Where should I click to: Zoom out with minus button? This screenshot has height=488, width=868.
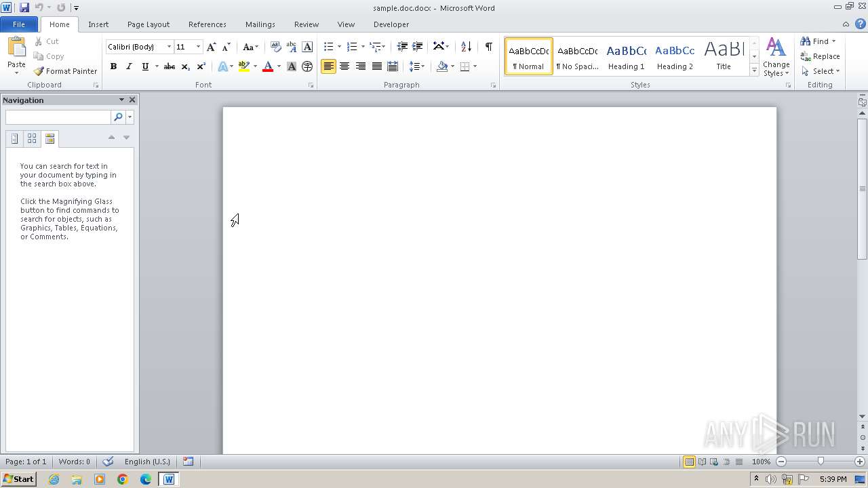pyautogui.click(x=781, y=462)
